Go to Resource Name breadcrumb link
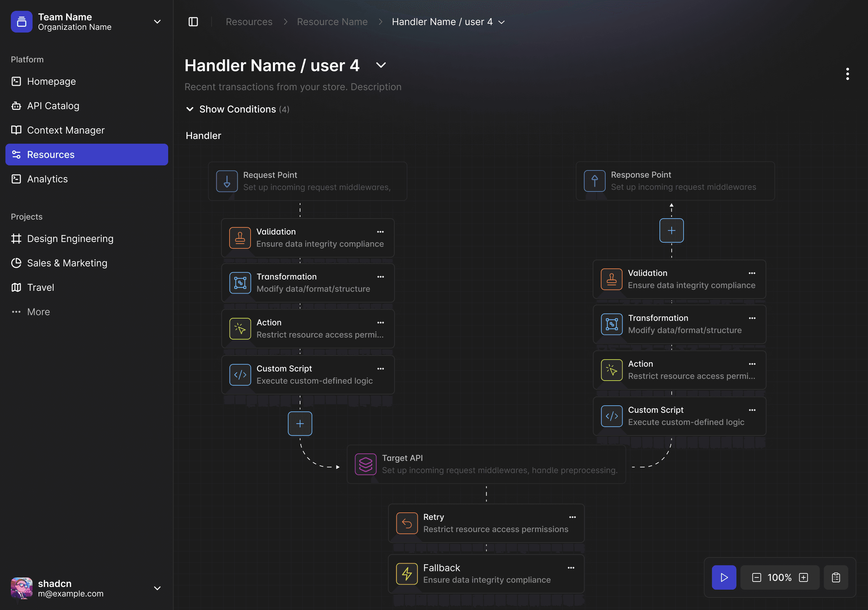868x610 pixels. 332,22
